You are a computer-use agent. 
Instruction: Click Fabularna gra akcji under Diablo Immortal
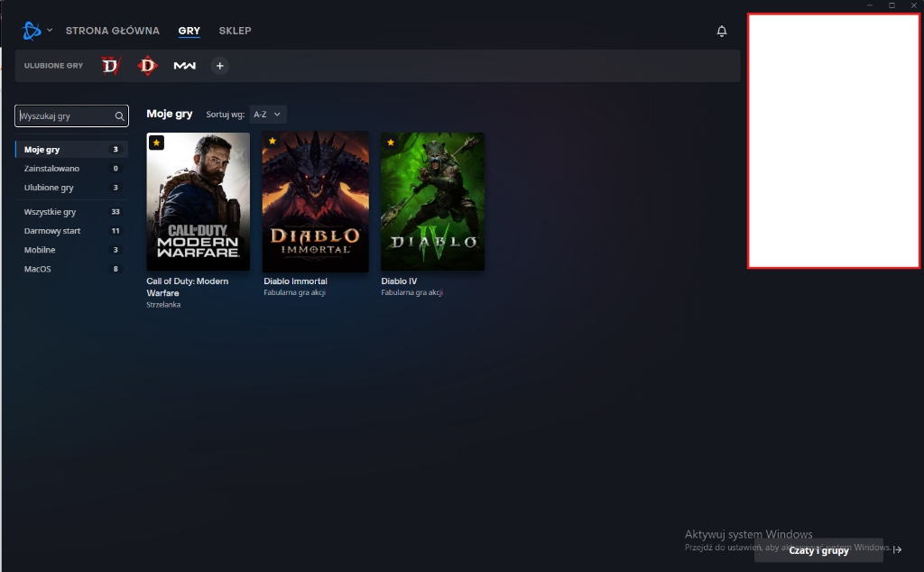295,292
